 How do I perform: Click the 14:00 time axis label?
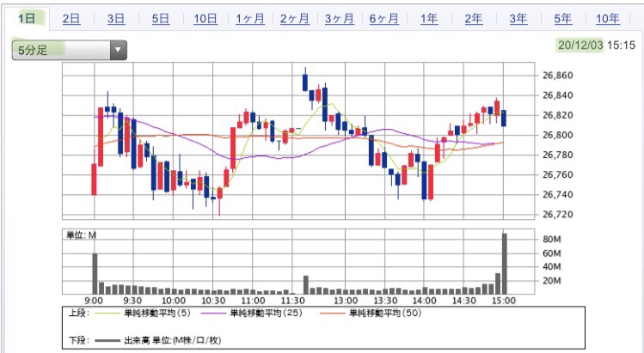pyautogui.click(x=424, y=301)
